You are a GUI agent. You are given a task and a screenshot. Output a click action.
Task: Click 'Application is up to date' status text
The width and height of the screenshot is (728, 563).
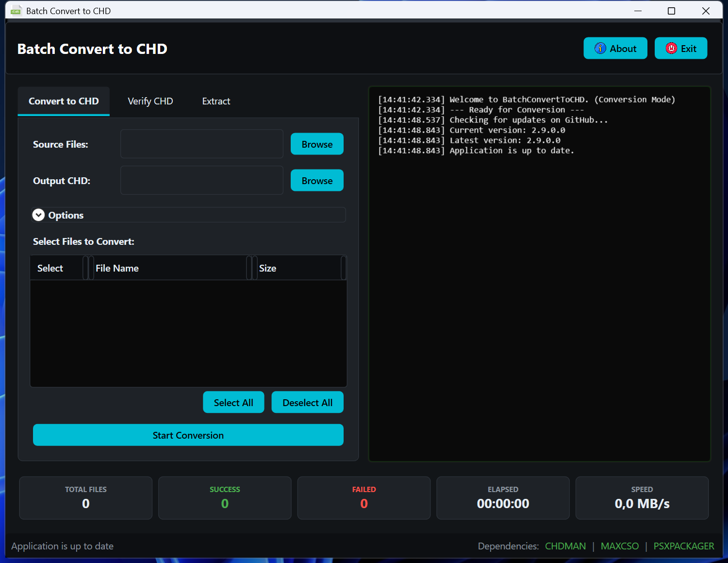coord(63,546)
